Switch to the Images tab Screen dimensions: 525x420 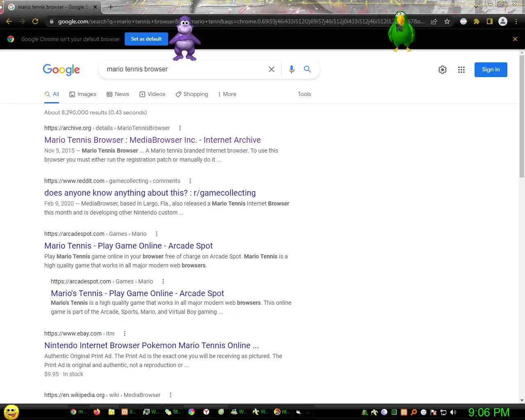click(83, 94)
